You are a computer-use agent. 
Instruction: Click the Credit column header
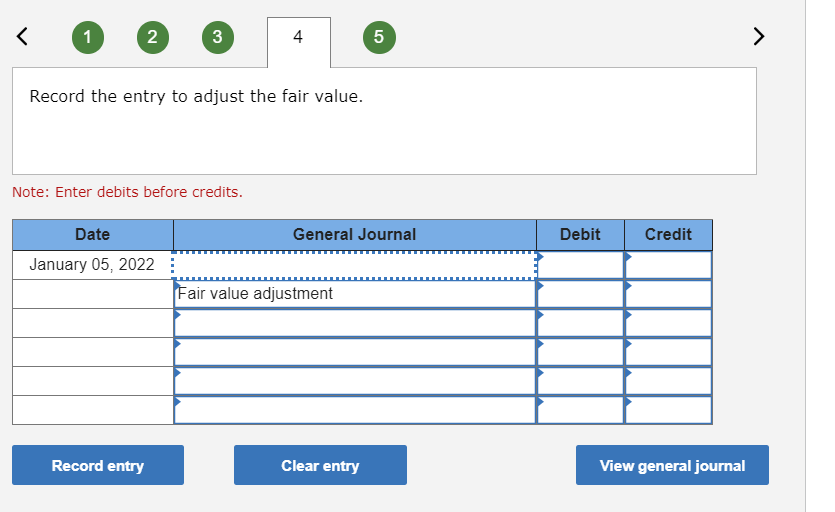[668, 234]
